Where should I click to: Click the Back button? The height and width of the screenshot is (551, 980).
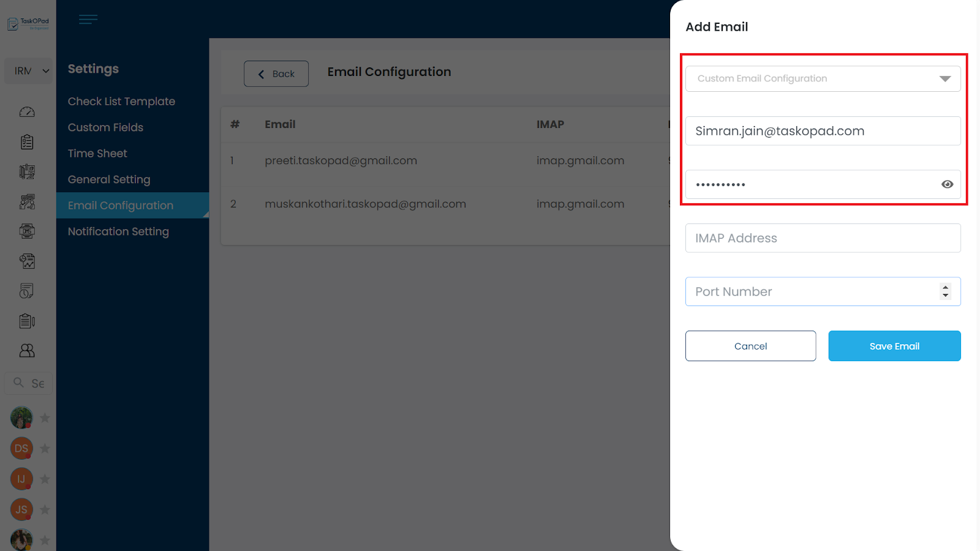[276, 73]
